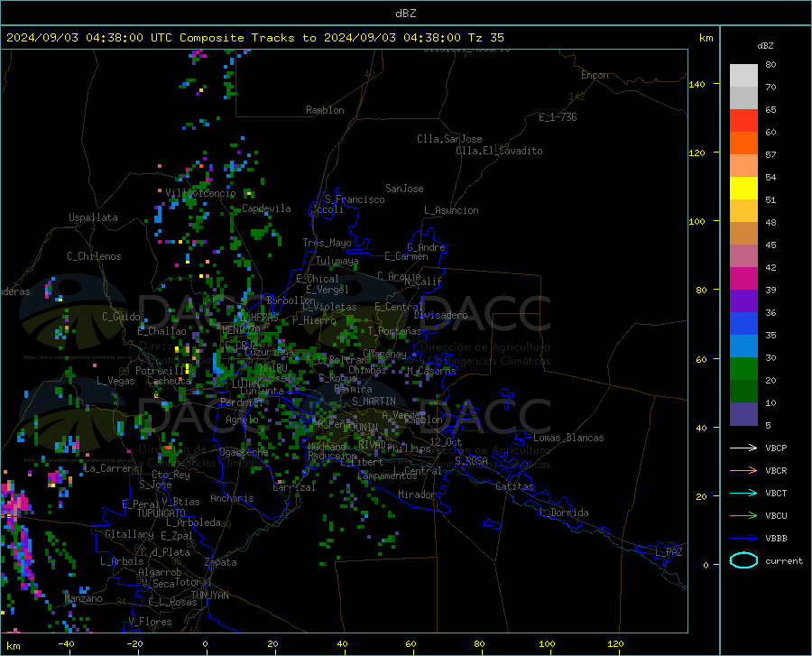Pick the purple 36 dBZ color swatch

point(743,301)
